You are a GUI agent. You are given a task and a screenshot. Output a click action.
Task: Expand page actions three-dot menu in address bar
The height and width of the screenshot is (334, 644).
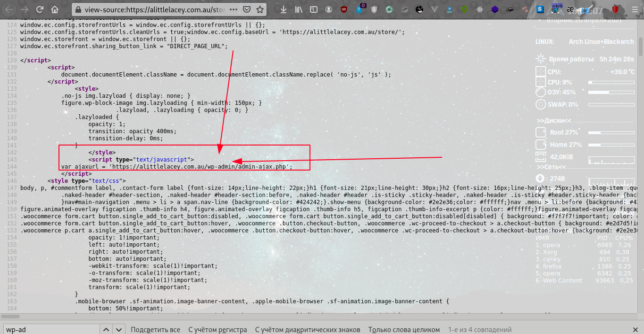[x=234, y=9]
